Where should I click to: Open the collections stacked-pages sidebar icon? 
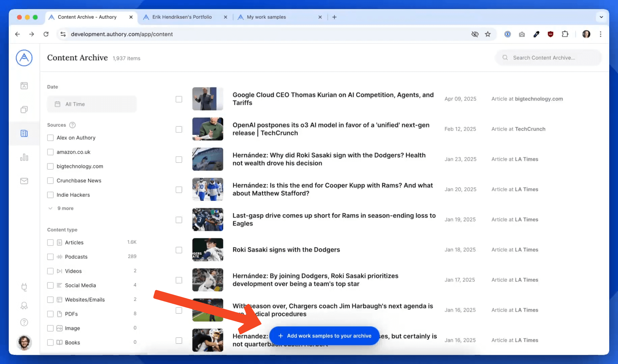24,110
